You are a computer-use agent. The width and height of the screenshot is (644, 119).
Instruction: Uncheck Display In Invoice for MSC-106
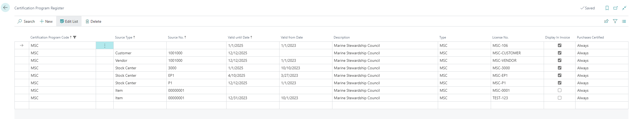(x=559, y=45)
